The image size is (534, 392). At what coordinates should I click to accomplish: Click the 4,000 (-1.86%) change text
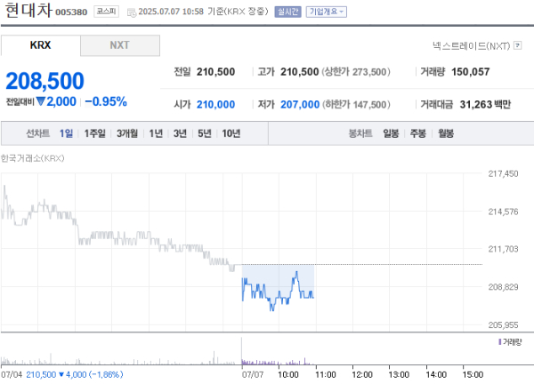[94, 374]
